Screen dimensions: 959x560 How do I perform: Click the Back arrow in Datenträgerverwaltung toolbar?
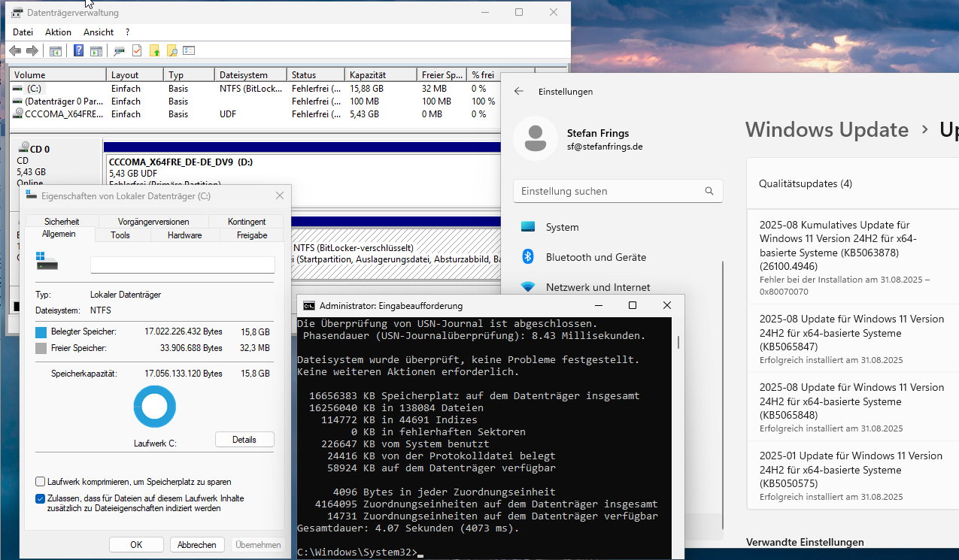point(14,50)
